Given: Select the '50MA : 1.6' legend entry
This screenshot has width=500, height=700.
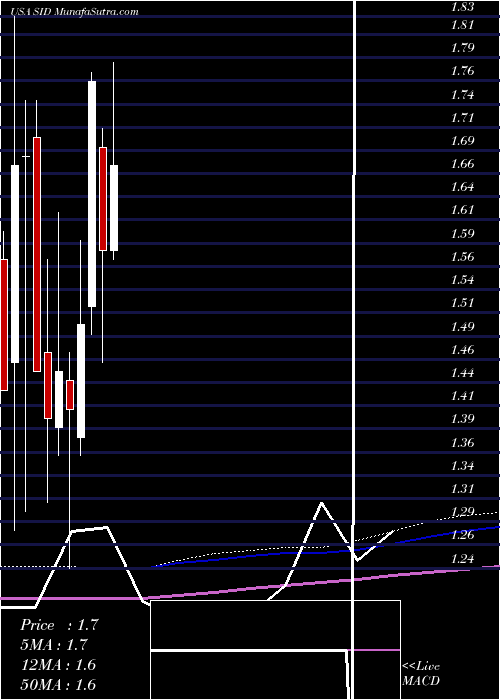Looking at the screenshot, I should pos(58,684).
